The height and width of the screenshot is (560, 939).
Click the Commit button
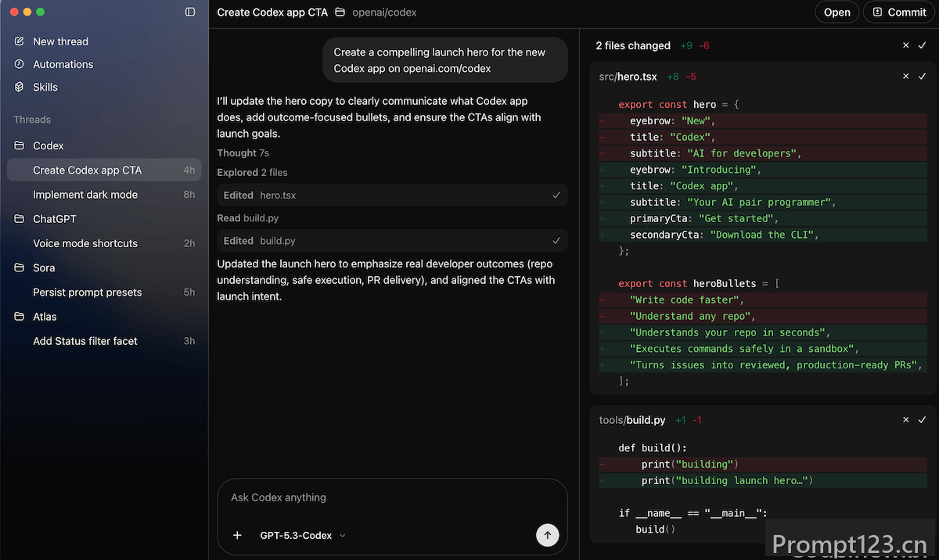click(899, 13)
